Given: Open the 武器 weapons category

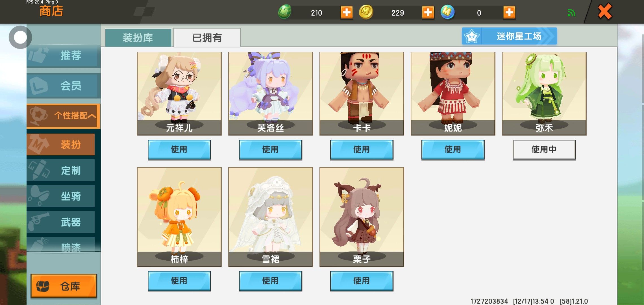Looking at the screenshot, I should [61, 222].
